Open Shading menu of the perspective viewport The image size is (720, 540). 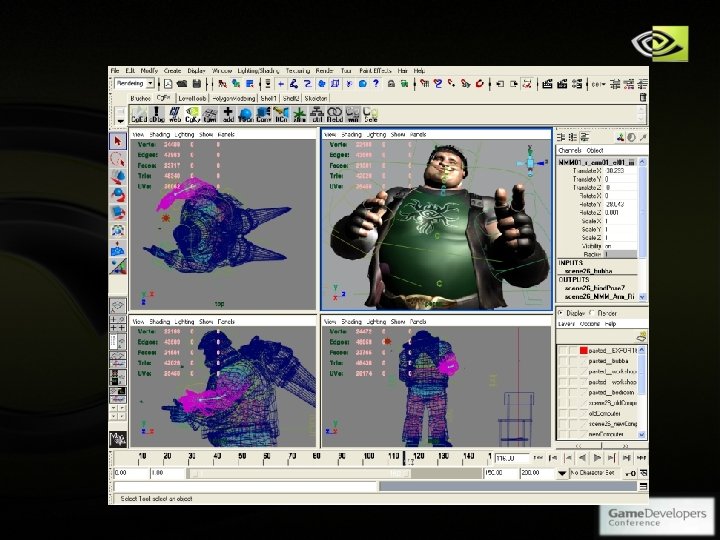(351, 135)
